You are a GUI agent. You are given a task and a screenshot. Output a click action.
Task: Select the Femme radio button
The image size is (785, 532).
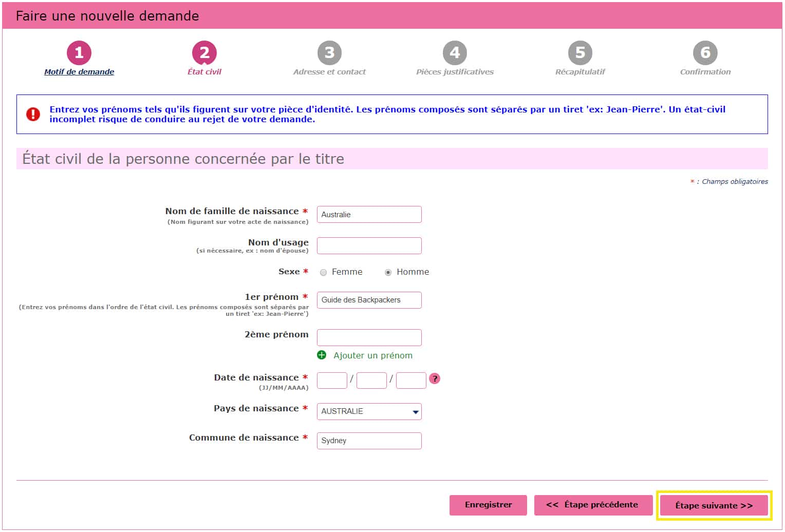(323, 273)
